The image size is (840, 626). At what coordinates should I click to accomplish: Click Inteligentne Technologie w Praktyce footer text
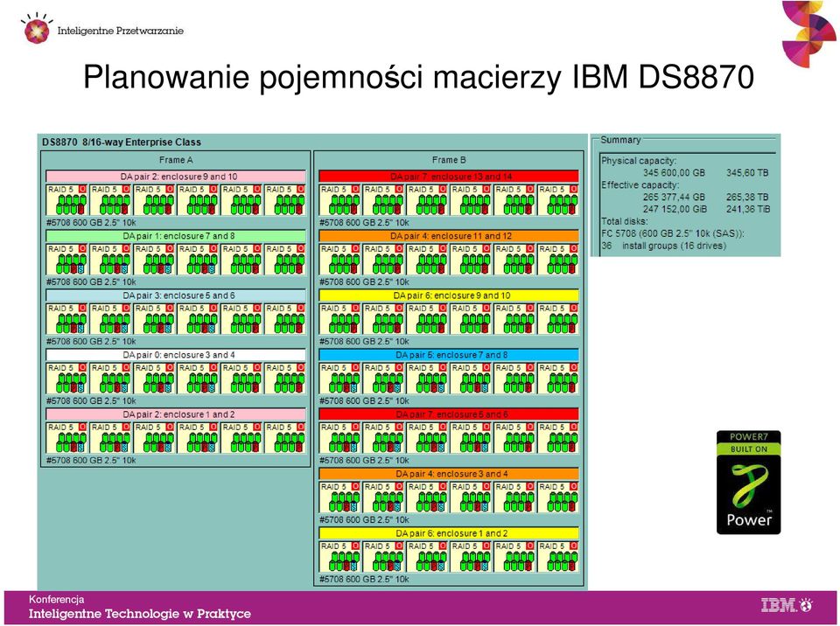click(x=140, y=614)
